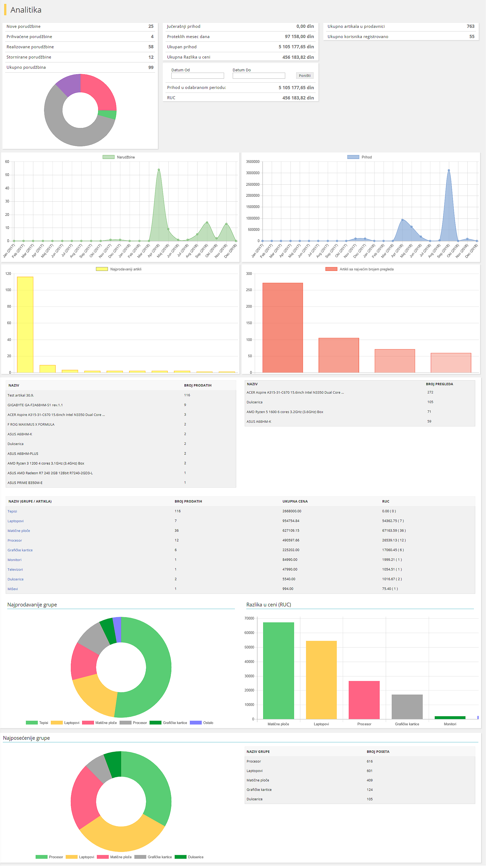Screen dimensions: 488x868
Task: Toggle Artikli sa najvećim brojem pregleda legend
Action: pyautogui.click(x=361, y=270)
